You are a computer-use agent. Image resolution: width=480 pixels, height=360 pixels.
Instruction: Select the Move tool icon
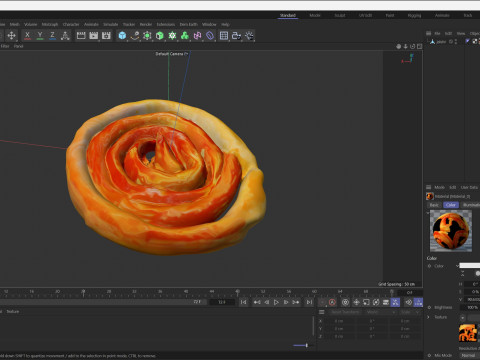coord(11,35)
